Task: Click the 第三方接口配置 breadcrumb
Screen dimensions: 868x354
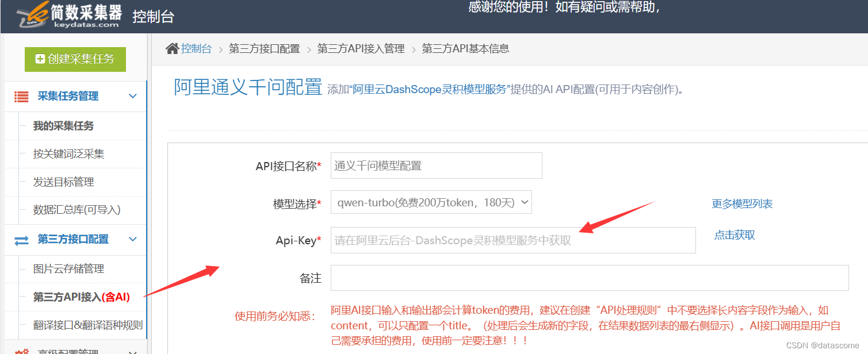Action: [265, 49]
